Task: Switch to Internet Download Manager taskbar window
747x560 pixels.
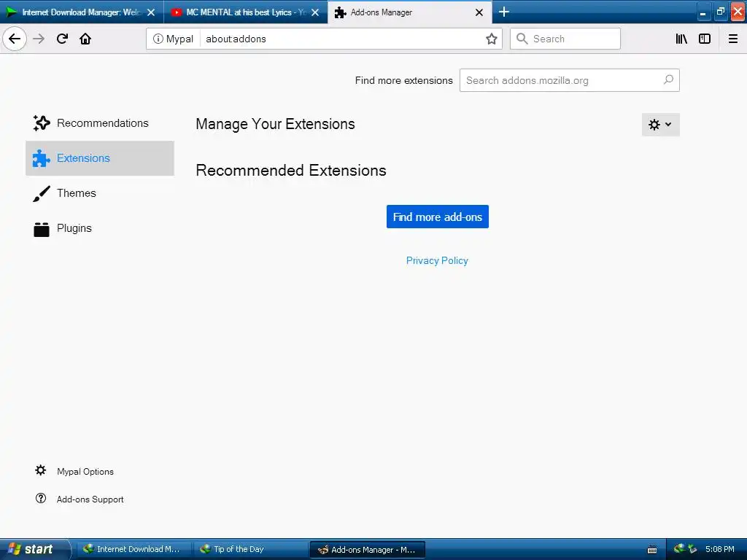Action: coord(133,549)
